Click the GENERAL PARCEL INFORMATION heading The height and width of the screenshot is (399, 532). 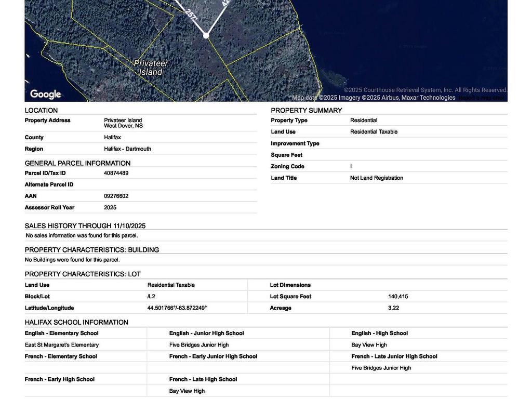pyautogui.click(x=77, y=163)
